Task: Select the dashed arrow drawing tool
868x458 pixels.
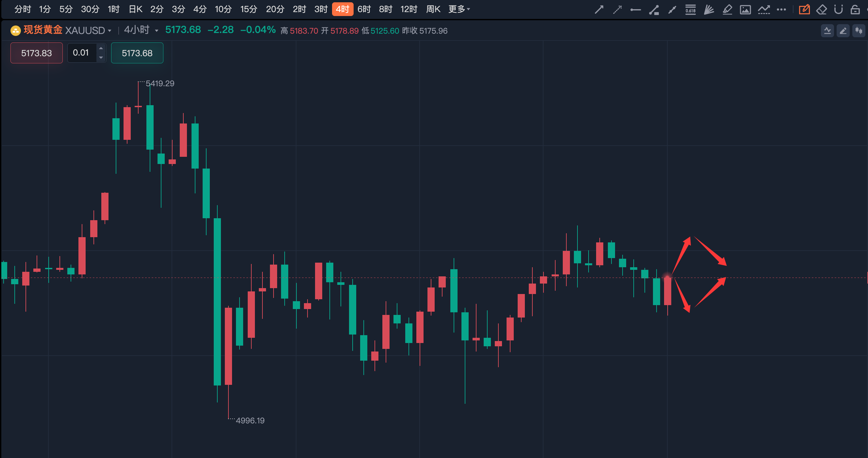Action: point(617,9)
